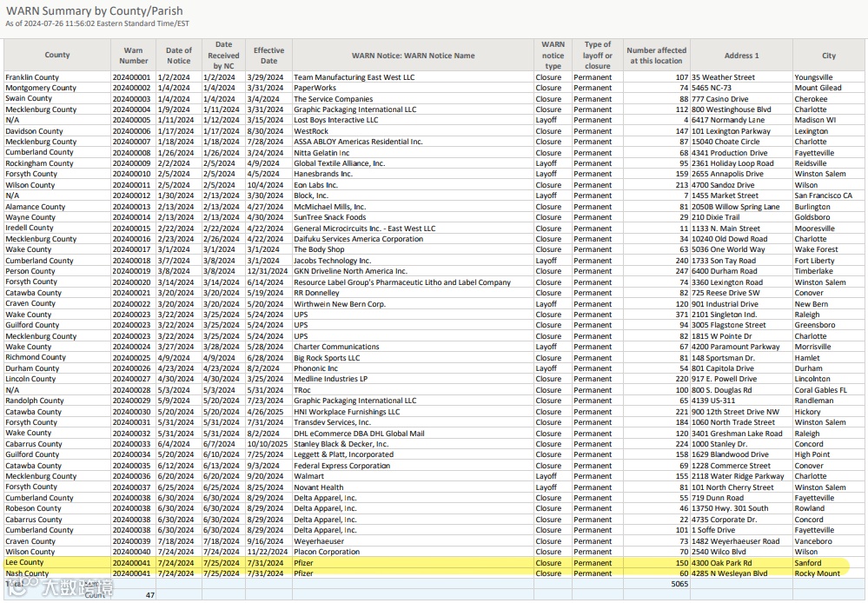Screen dimensions: 868x603
Task: Select warn number 202400001
Action: coord(131,77)
